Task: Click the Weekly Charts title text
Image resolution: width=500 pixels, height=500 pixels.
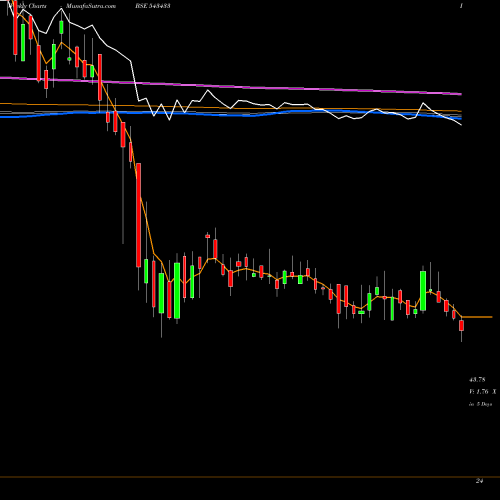Action: coord(27,6)
